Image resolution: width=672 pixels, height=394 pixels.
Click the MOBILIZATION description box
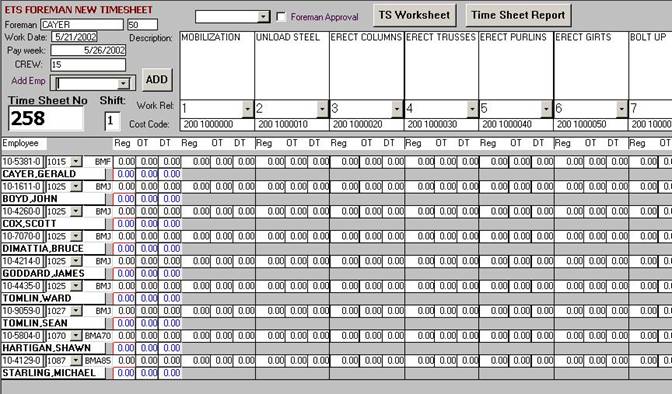tap(217, 66)
